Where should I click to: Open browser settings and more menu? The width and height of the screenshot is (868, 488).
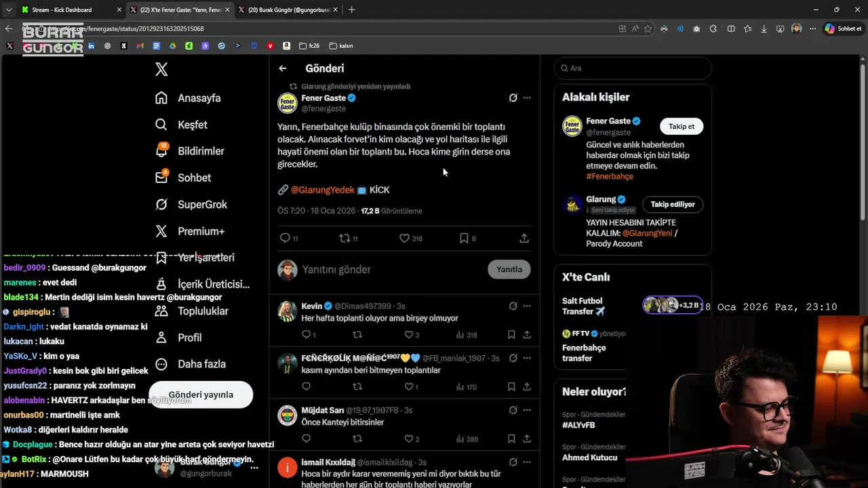click(812, 28)
